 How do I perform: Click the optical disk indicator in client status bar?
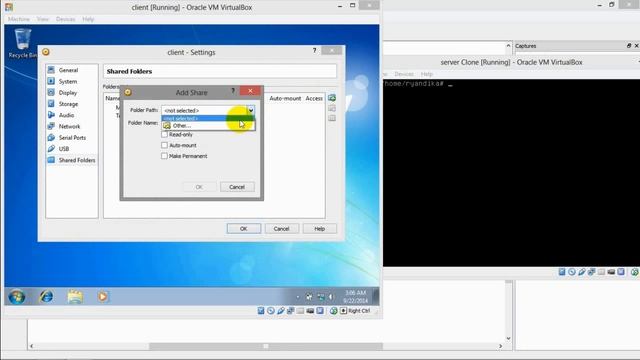pos(271,311)
